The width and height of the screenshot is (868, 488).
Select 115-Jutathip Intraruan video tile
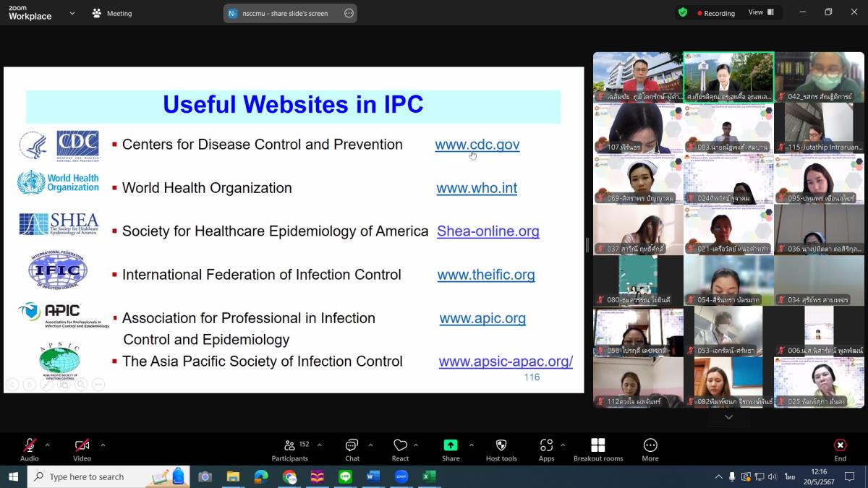click(x=819, y=128)
